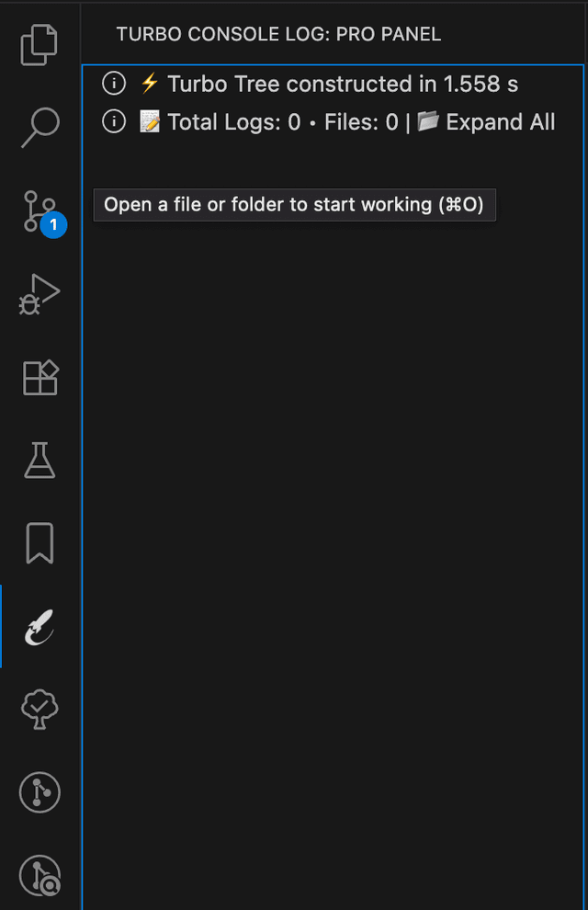This screenshot has height=910, width=588.
Task: Open the Extensions view
Action: 40,377
